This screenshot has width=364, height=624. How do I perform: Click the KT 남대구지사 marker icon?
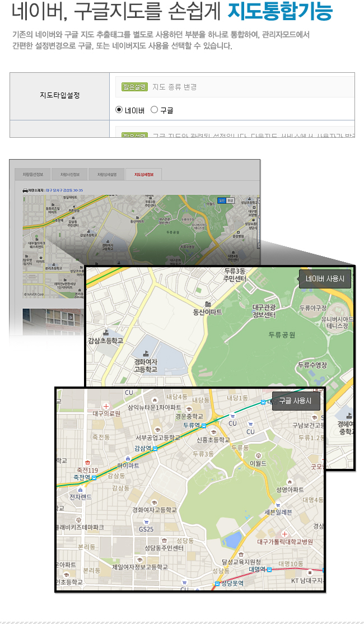coord(310,572)
